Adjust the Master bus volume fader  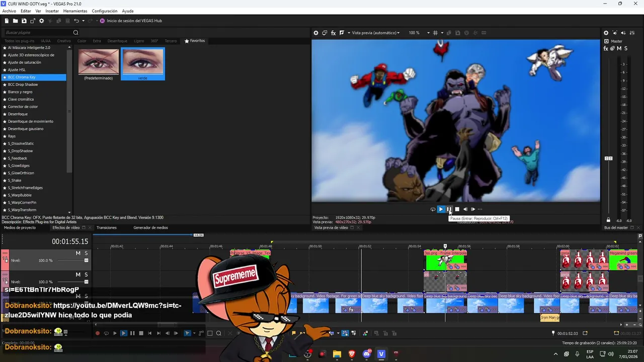point(608,158)
